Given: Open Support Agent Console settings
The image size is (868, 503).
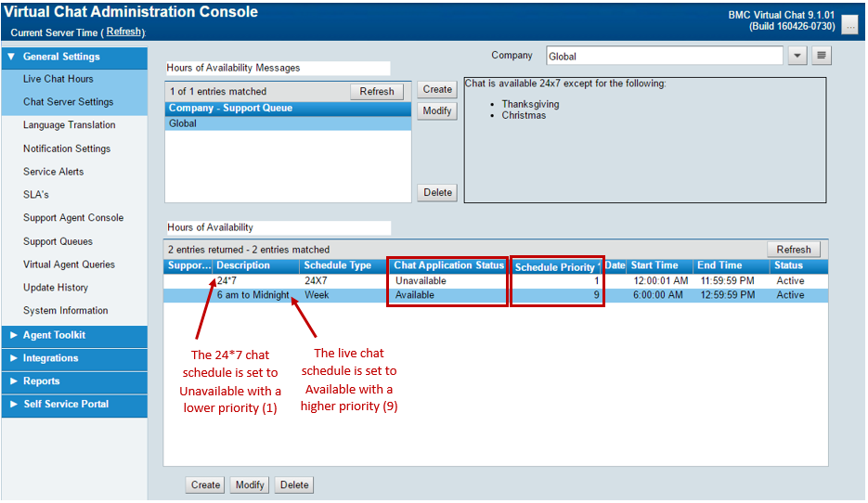Looking at the screenshot, I should tap(73, 218).
